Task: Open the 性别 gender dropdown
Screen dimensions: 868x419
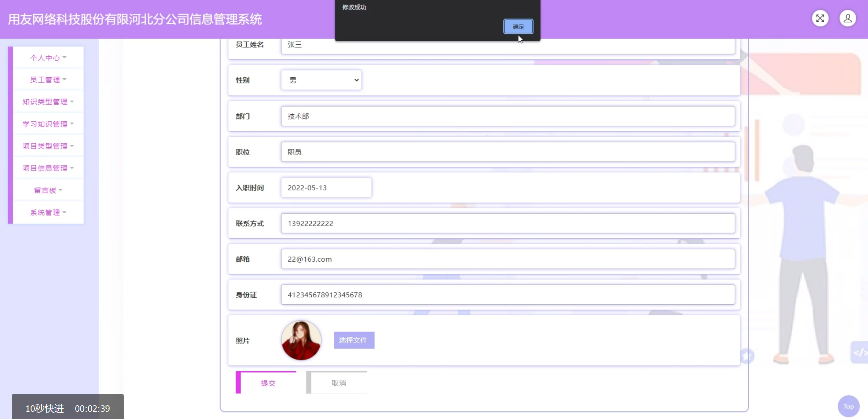Action: point(321,80)
